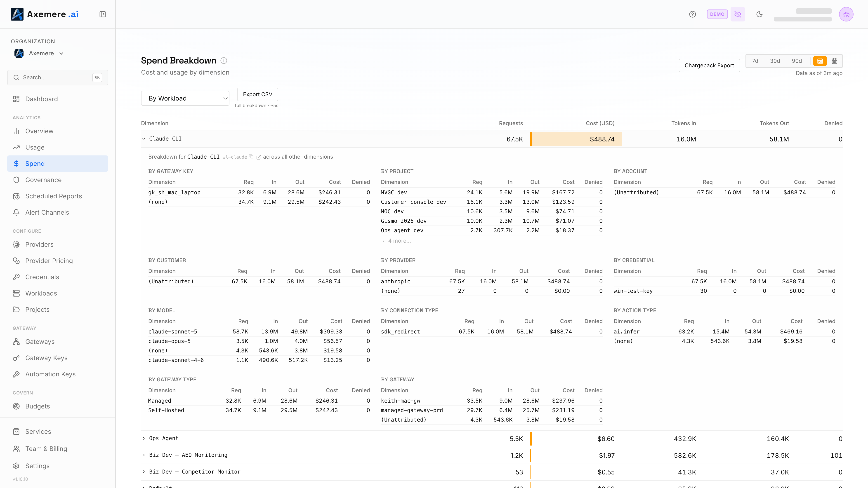Screen dimensions: 868x488
Task: Collapse the Claude CLI row
Action: tap(144, 139)
